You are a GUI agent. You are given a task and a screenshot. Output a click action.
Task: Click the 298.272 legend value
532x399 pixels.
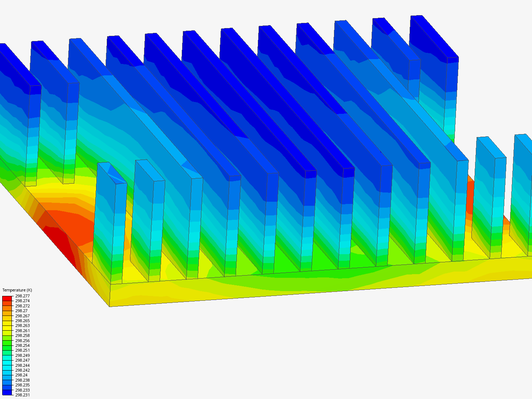coord(23,306)
